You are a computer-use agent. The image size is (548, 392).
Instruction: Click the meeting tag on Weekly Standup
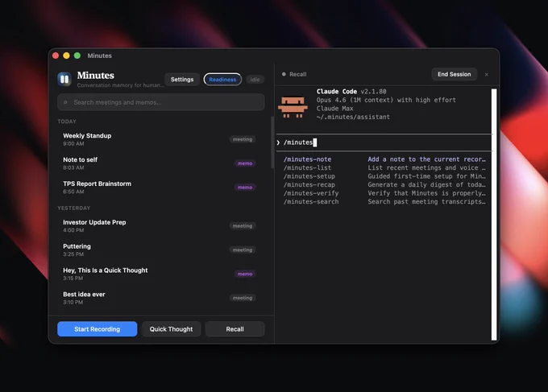[243, 139]
